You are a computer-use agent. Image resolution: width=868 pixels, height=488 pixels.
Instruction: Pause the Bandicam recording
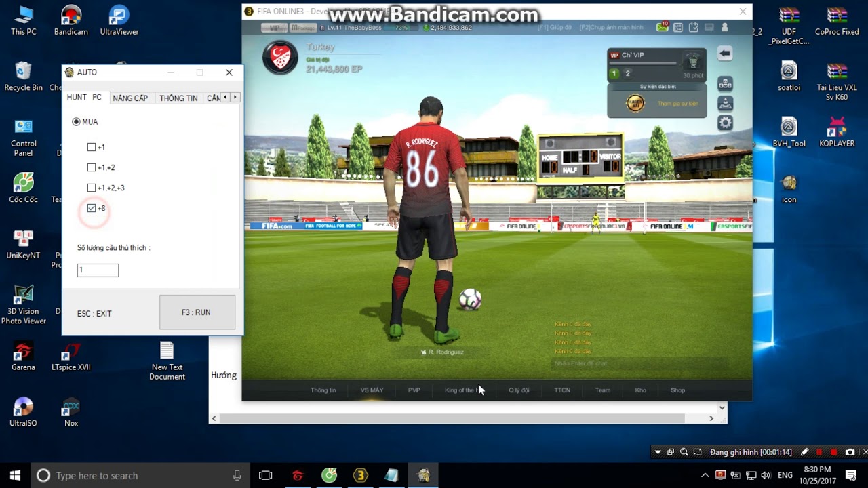[819, 452]
